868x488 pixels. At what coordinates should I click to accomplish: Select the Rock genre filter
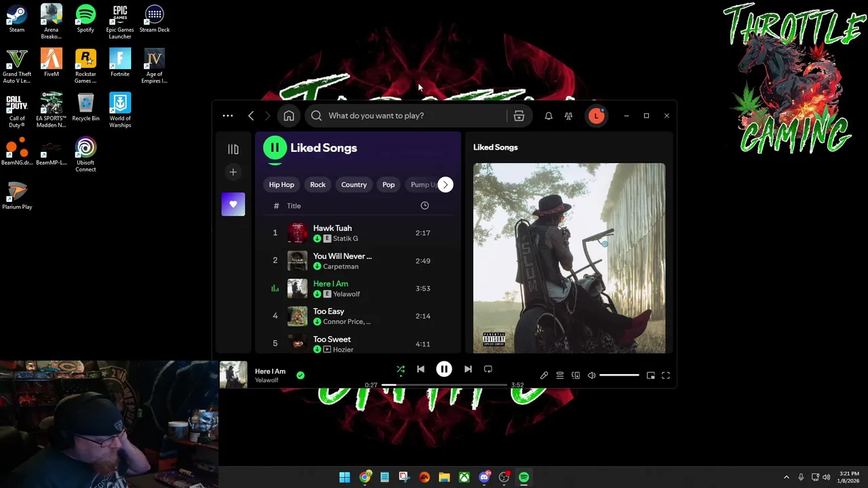pos(317,184)
